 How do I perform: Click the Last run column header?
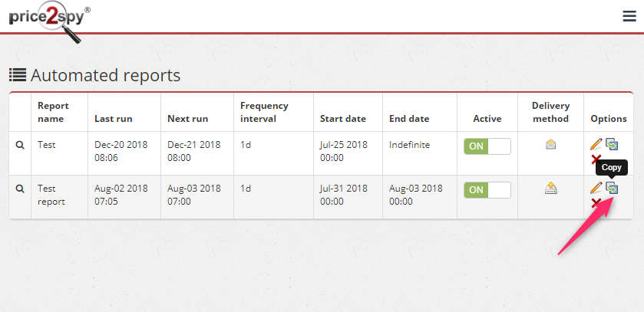114,119
